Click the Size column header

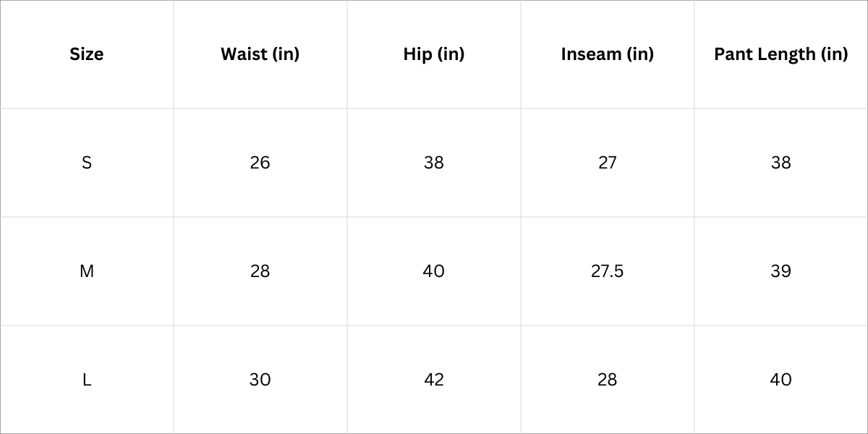point(87,54)
